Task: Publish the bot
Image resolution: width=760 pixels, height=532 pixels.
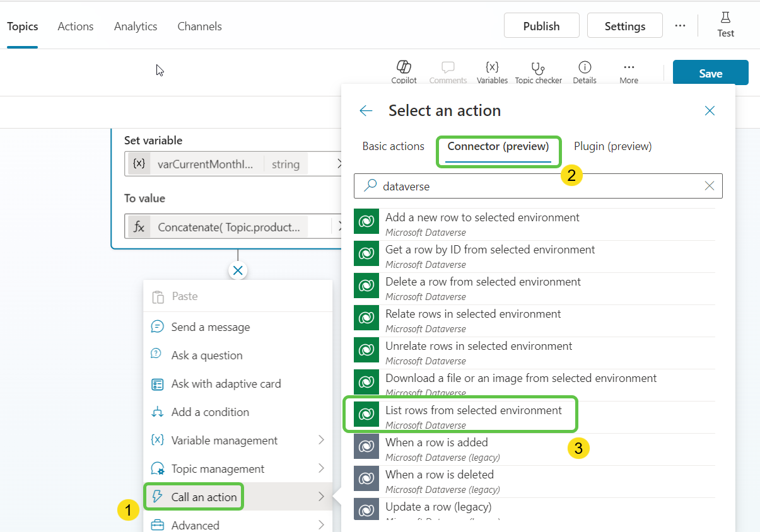Action: coord(541,25)
